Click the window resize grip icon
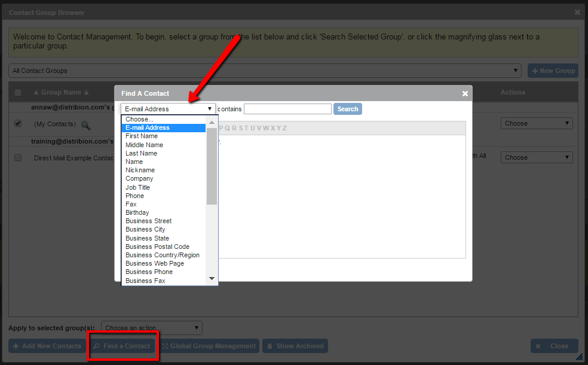This screenshot has height=365, width=588. pyautogui.click(x=580, y=357)
